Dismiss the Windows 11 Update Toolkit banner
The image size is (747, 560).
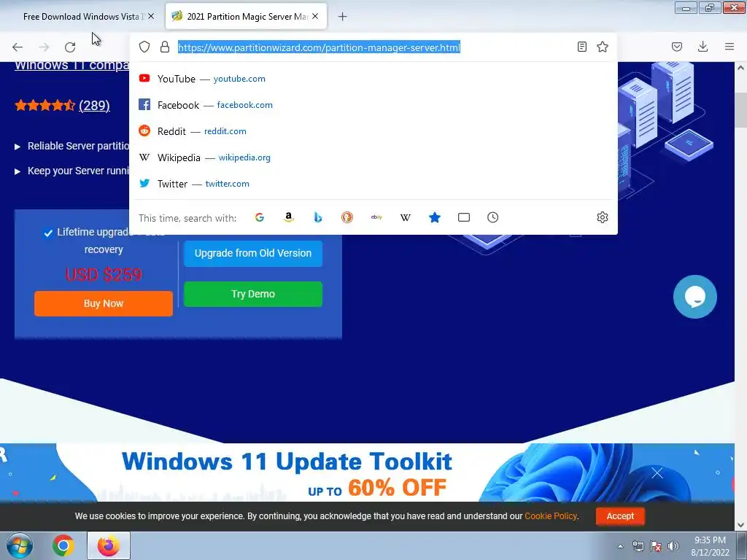[657, 472]
